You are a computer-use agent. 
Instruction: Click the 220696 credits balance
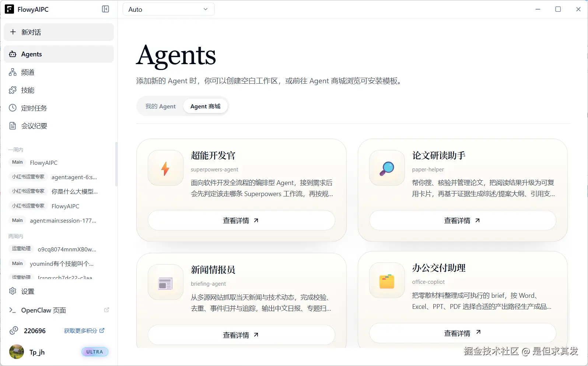coord(35,331)
